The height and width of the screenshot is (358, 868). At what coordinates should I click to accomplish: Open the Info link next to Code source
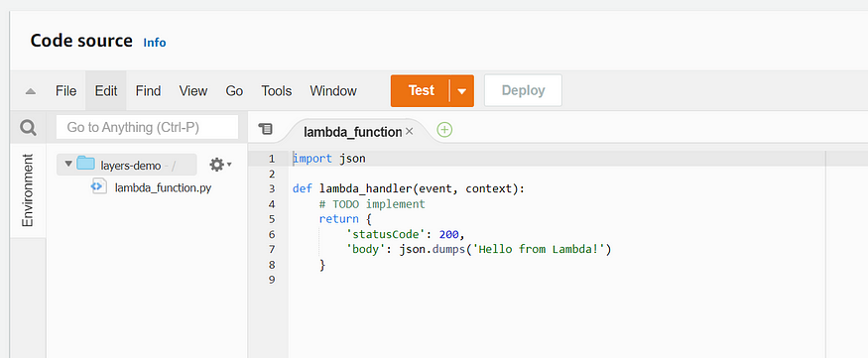click(155, 43)
